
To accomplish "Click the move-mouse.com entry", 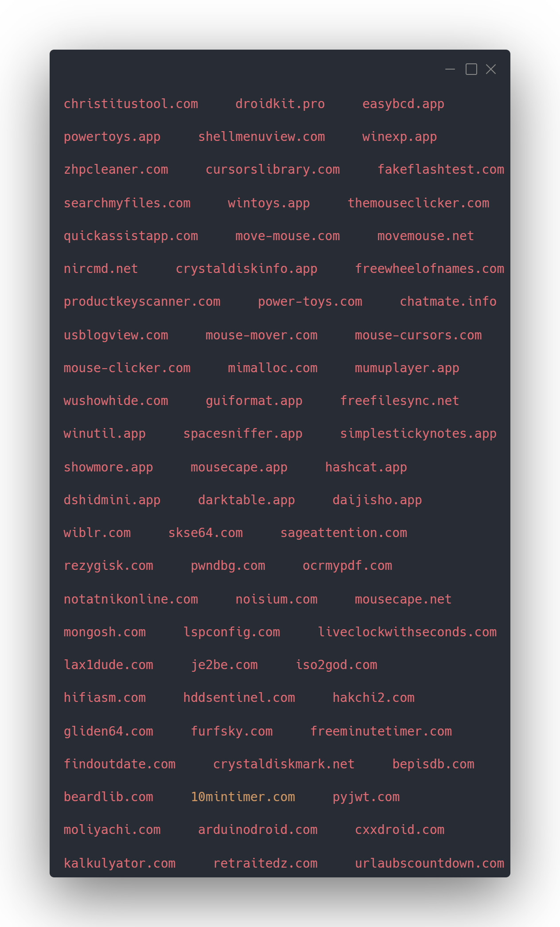I will pyautogui.click(x=288, y=236).
